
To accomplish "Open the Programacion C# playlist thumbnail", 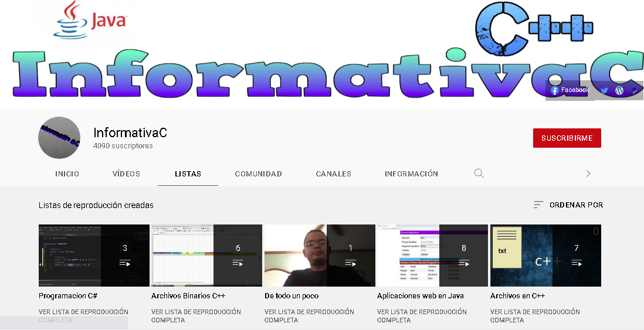I will [x=94, y=256].
